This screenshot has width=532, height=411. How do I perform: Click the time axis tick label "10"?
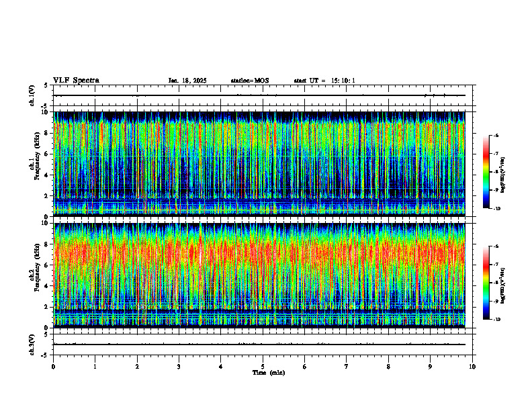[x=472, y=367]
